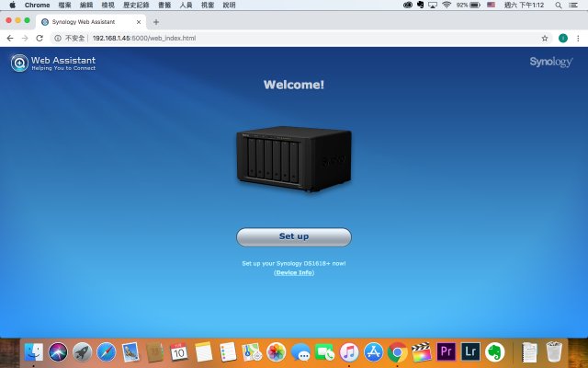The height and width of the screenshot is (368, 588).
Task: Open iTunes from the Dock
Action: pos(349,351)
